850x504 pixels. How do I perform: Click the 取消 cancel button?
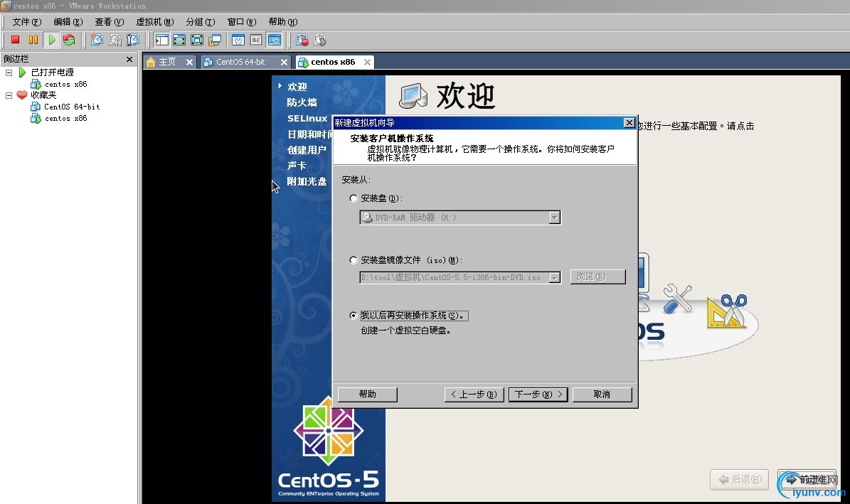602,394
